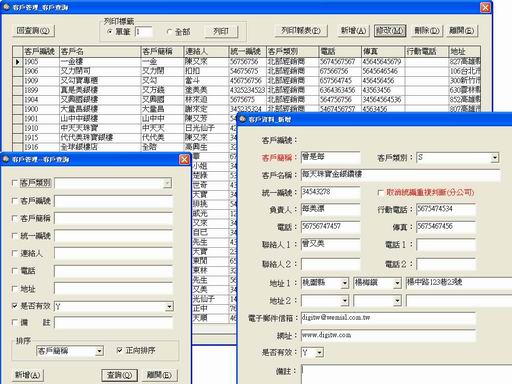Click the 電子郵件信箱 input field
Screen dimensions: 512x384
click(x=388, y=318)
